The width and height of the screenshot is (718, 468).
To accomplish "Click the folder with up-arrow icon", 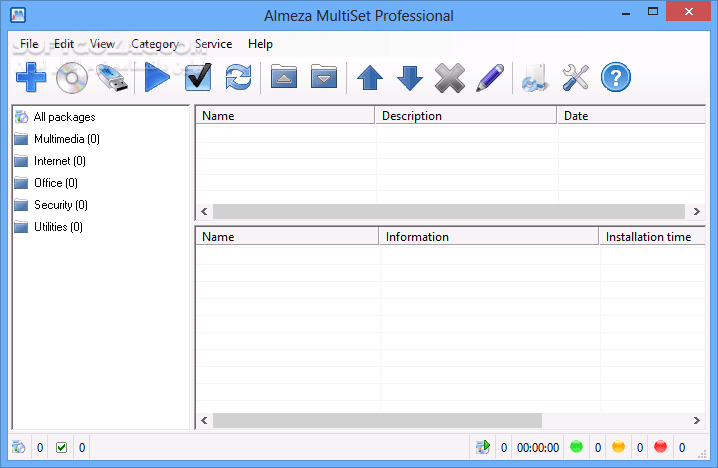I will tap(283, 76).
